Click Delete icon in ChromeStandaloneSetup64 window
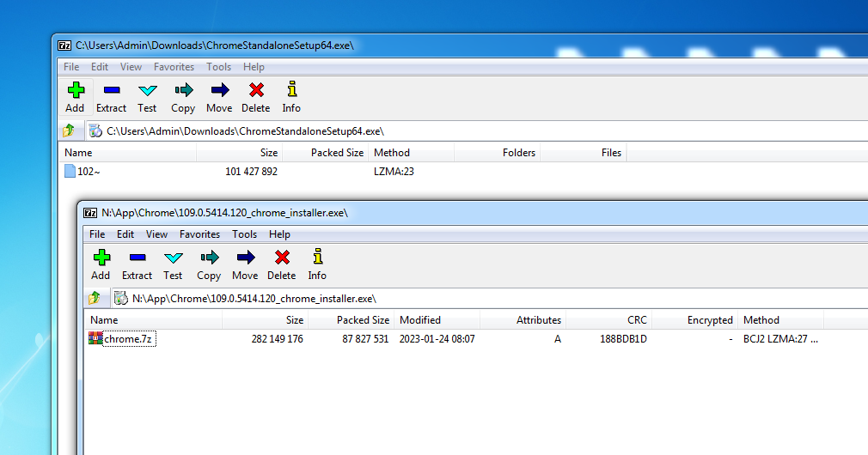Viewport: 868px width, 455px height. click(256, 89)
